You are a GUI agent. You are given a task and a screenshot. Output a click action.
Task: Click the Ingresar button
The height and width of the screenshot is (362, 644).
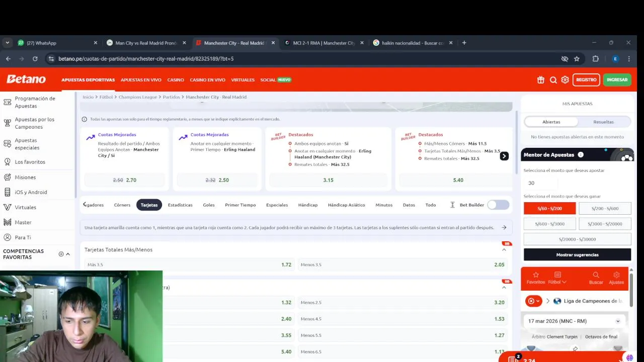pyautogui.click(x=617, y=80)
